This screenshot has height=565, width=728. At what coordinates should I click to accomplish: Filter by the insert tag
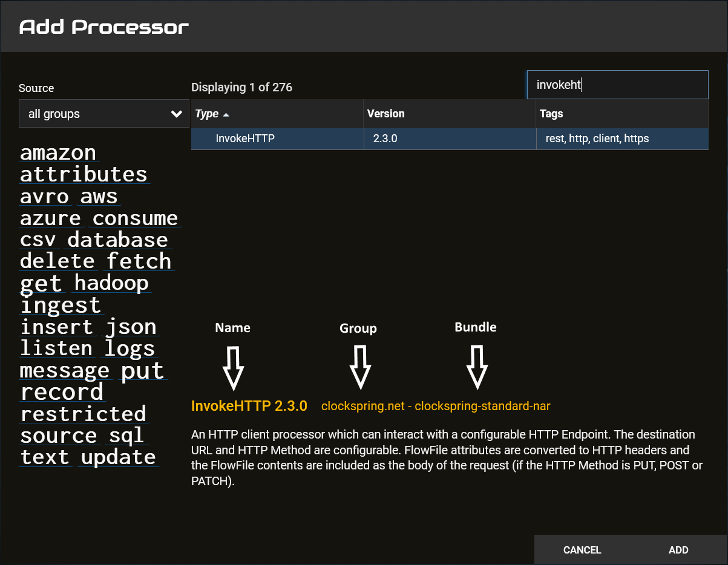coord(57,327)
